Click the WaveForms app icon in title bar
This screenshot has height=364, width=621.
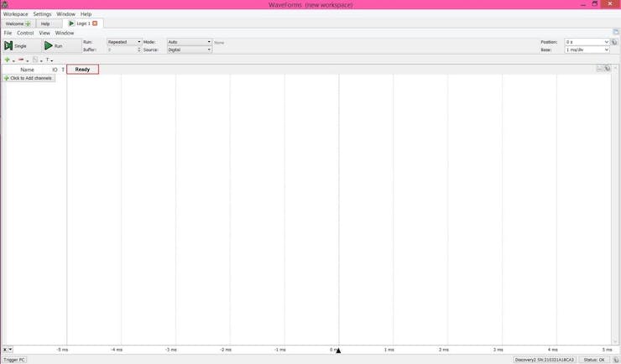[x=5, y=5]
